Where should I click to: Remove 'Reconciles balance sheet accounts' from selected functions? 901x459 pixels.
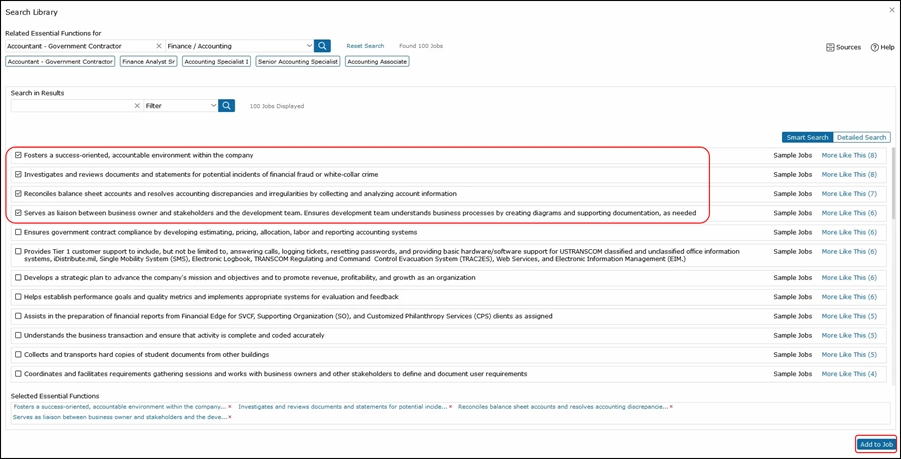pos(671,407)
